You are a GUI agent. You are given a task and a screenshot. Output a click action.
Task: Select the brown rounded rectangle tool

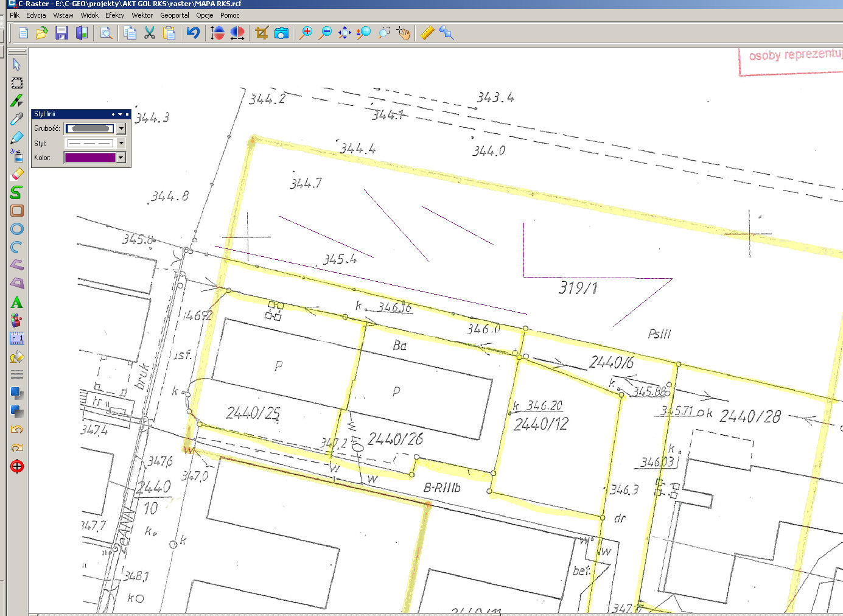(17, 211)
